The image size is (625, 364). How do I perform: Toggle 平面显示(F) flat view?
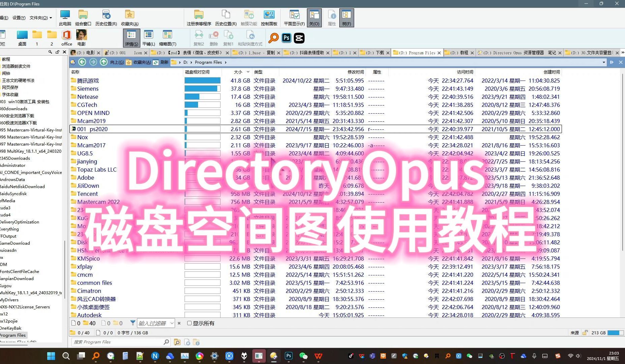[x=294, y=18]
